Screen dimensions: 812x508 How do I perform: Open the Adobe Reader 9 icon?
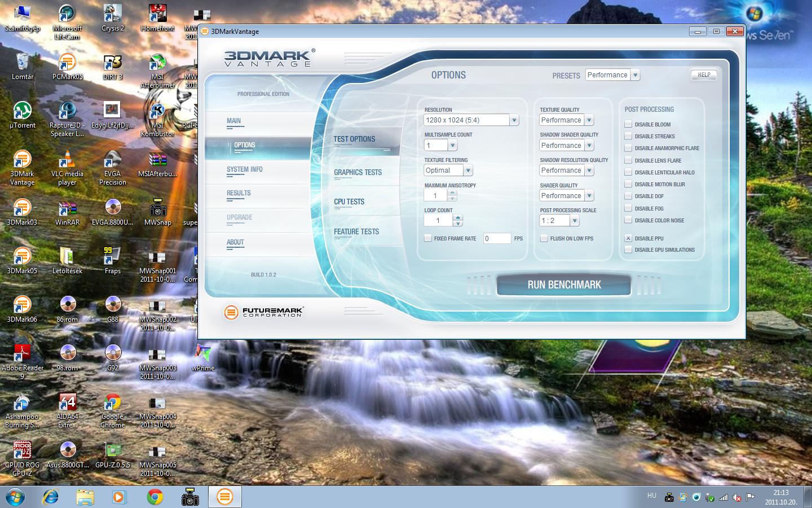[22, 362]
